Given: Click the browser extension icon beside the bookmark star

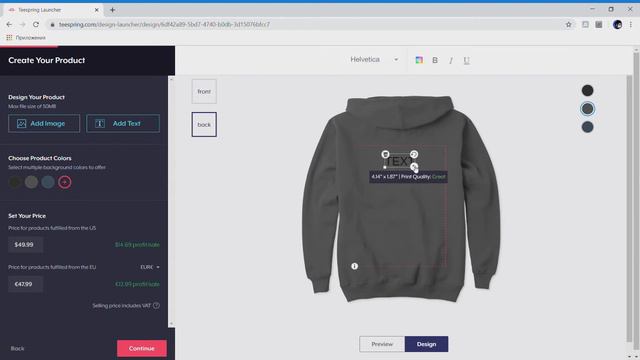Looking at the screenshot, I should (x=585, y=24).
